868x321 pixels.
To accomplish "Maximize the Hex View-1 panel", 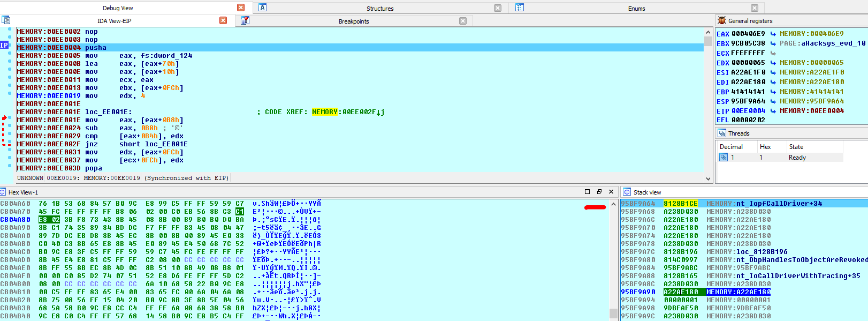I will [587, 192].
